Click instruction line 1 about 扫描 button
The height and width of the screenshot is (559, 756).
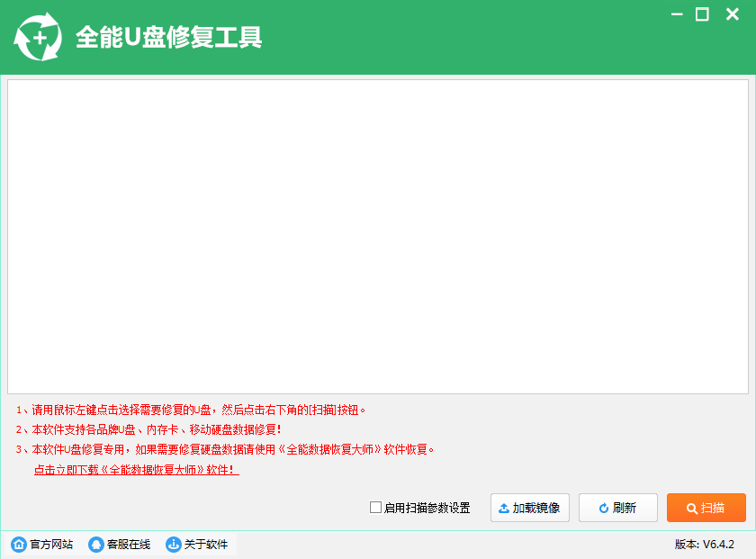coord(191,410)
